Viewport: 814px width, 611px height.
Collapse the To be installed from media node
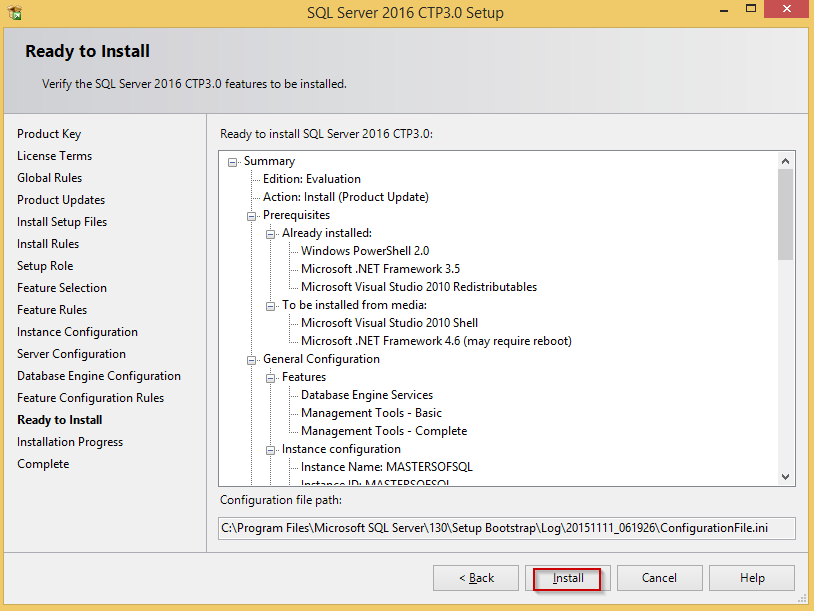pyautogui.click(x=270, y=306)
